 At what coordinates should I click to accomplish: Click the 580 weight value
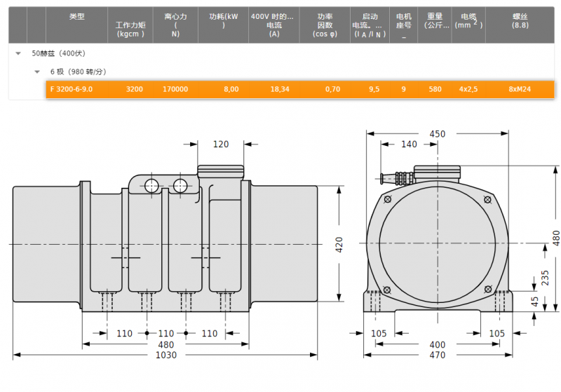click(x=435, y=89)
